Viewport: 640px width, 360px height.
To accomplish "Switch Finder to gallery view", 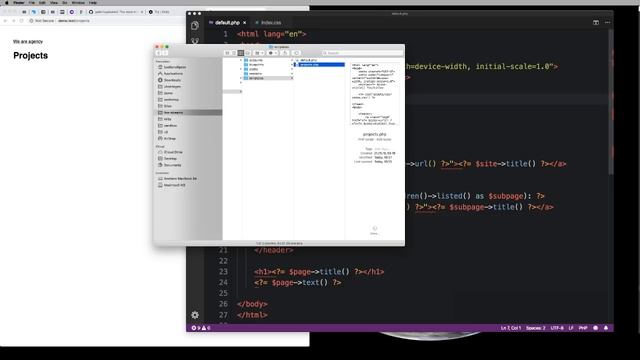I will click(247, 53).
